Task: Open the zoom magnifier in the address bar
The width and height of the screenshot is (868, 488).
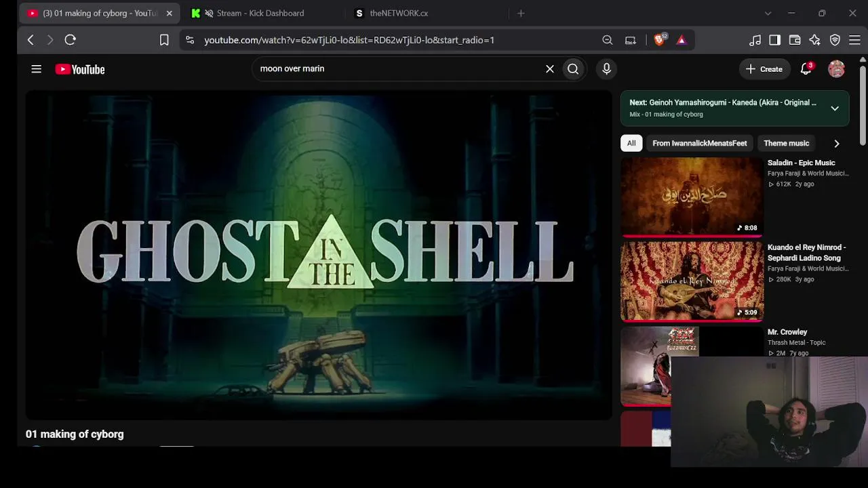Action: [608, 40]
